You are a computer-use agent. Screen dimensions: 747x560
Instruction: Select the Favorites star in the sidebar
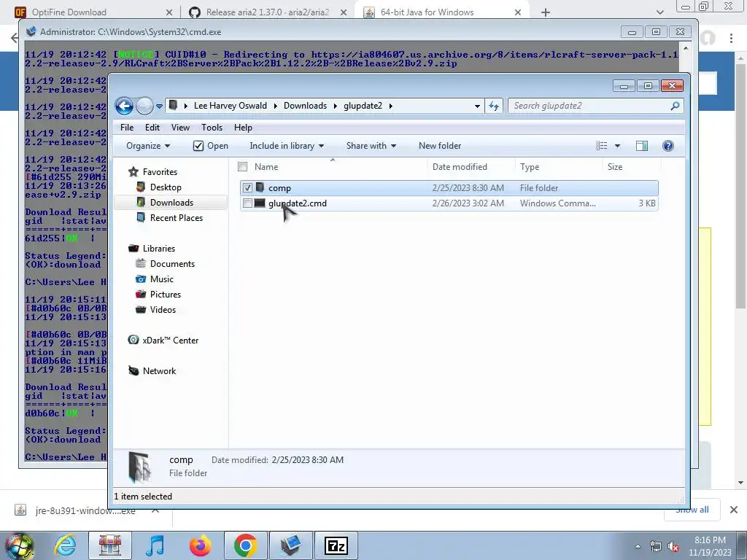pos(133,172)
